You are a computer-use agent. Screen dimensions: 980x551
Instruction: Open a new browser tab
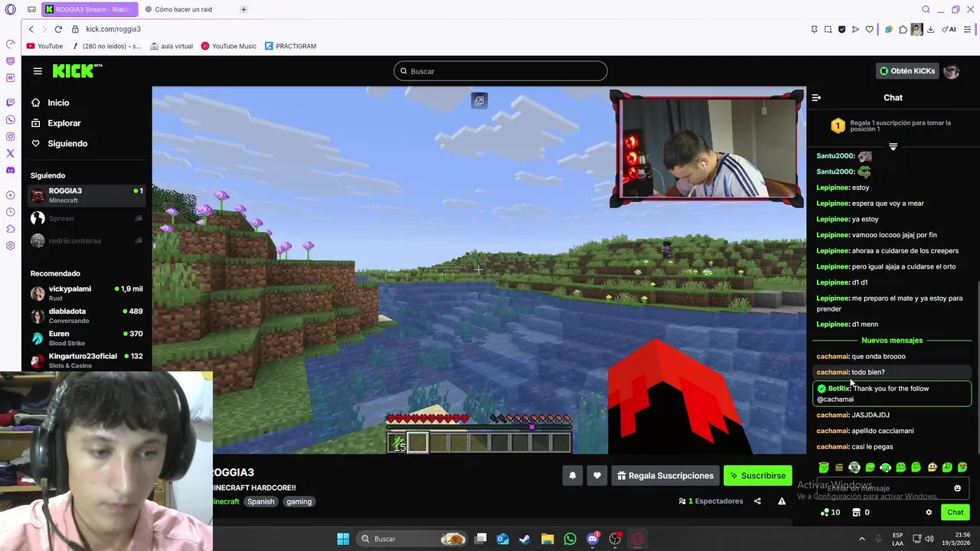tap(243, 9)
